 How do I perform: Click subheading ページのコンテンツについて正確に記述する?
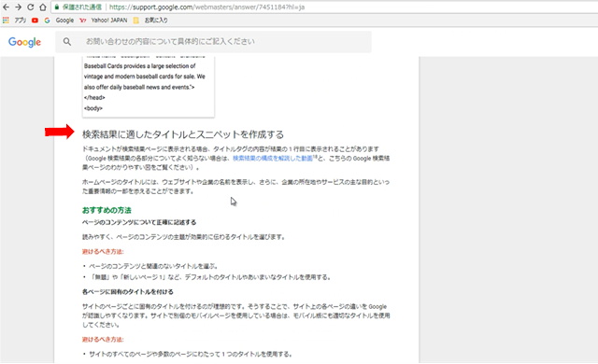coord(139,222)
